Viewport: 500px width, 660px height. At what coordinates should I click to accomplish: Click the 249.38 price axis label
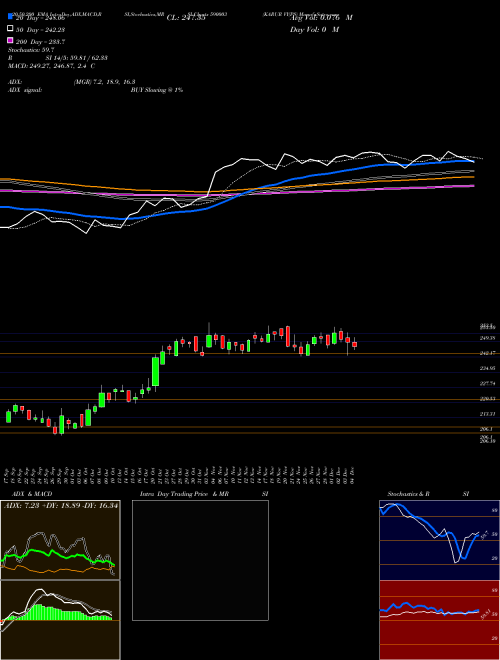(x=488, y=338)
